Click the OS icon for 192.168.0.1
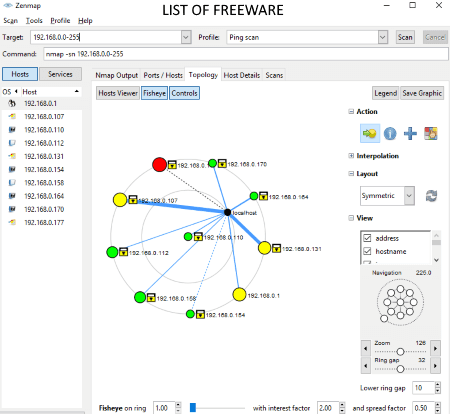 [x=12, y=103]
